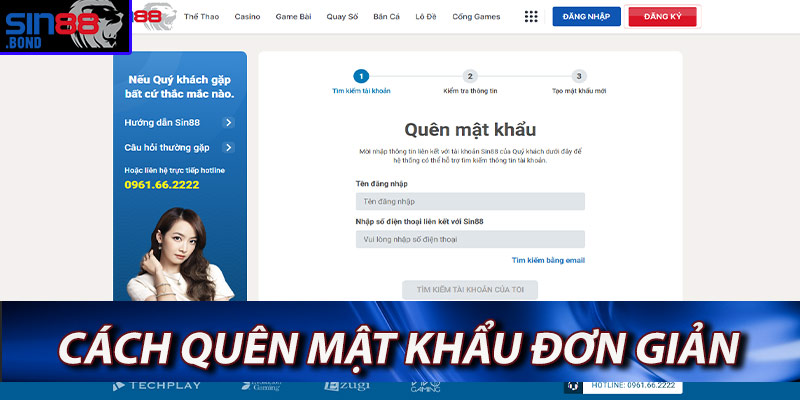Viewport: 800px width, 400px height.
Task: Click the Techplay provider logo
Action: point(157,386)
